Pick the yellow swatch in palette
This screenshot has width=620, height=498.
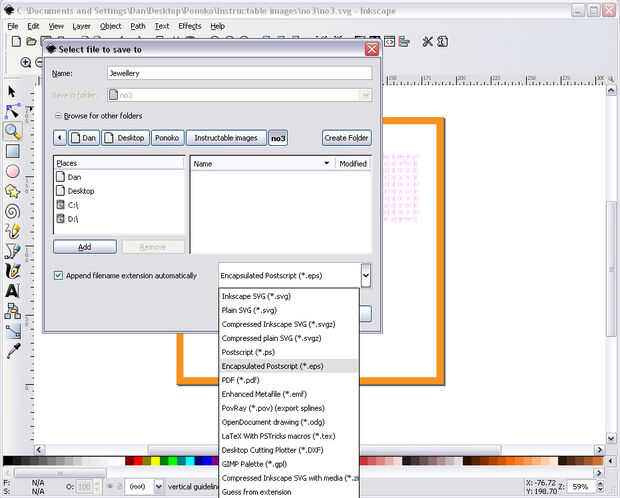[x=155, y=461]
